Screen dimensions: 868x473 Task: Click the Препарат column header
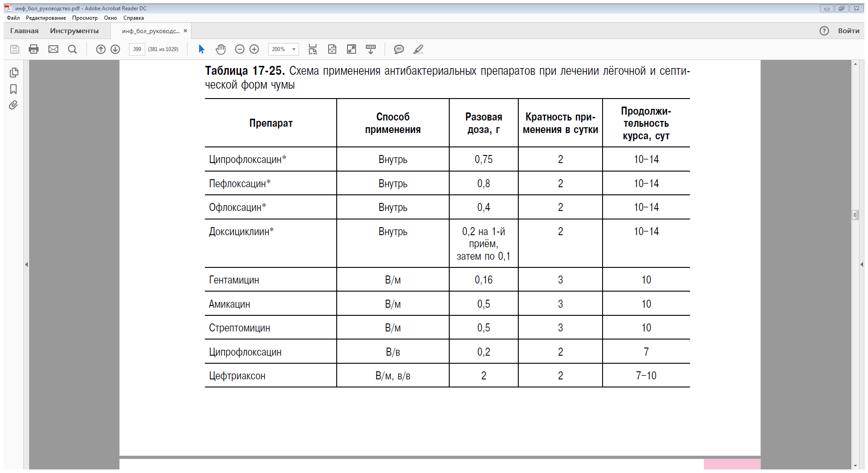pyautogui.click(x=271, y=123)
